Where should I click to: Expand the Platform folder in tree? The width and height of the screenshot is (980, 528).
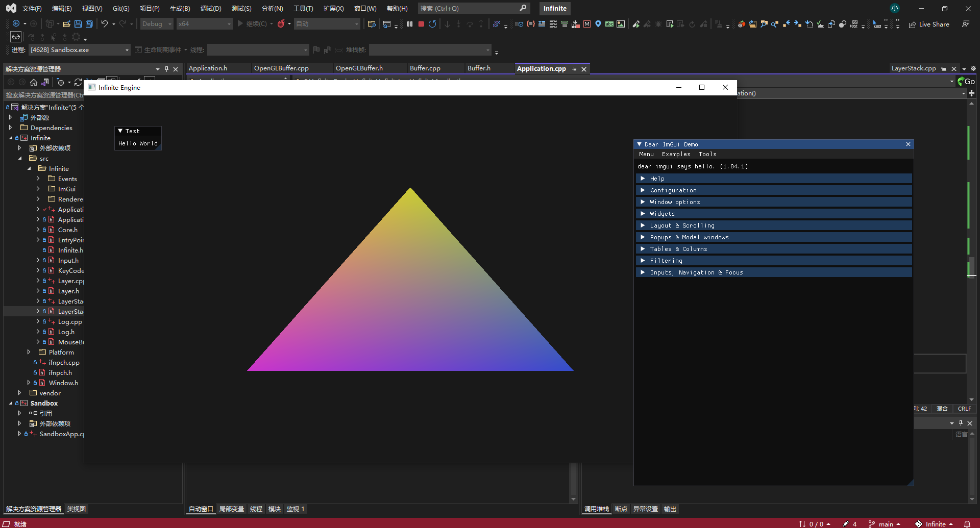(x=29, y=352)
